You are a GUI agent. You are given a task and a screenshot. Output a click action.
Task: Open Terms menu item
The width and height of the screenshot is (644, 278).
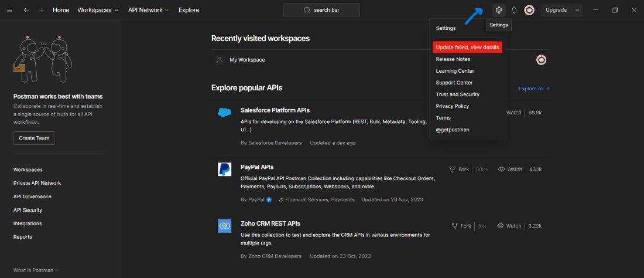443,118
